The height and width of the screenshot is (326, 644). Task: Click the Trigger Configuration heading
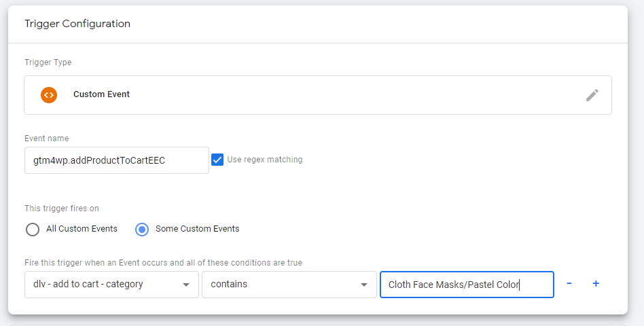(77, 24)
